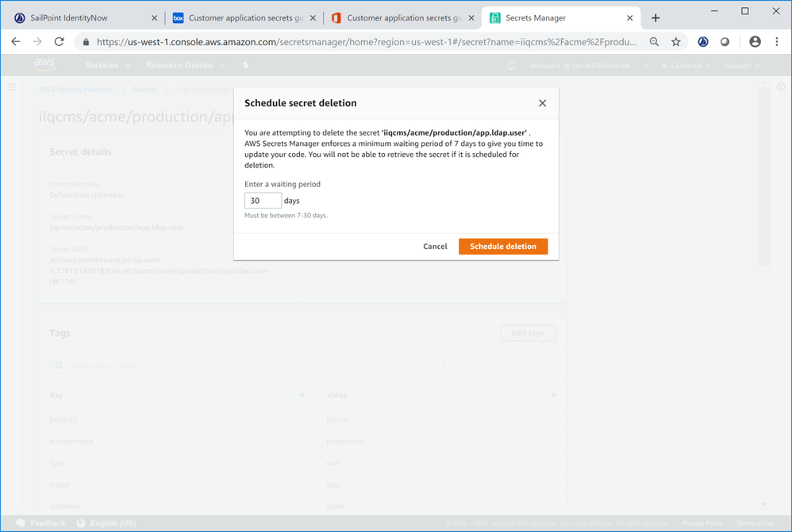The height and width of the screenshot is (532, 792).
Task: Switch to the Box Customer application secrets tab
Action: [242, 17]
